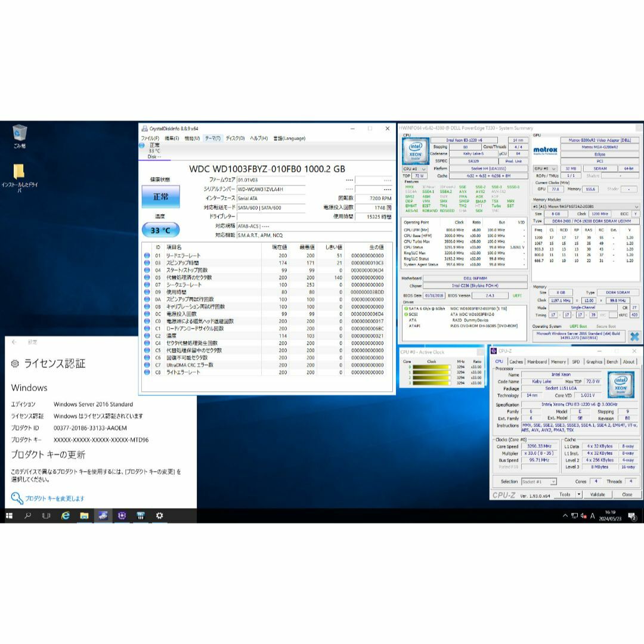This screenshot has height=644, width=644.
Task: Open the Action Center notifications icon
Action: [x=632, y=516]
